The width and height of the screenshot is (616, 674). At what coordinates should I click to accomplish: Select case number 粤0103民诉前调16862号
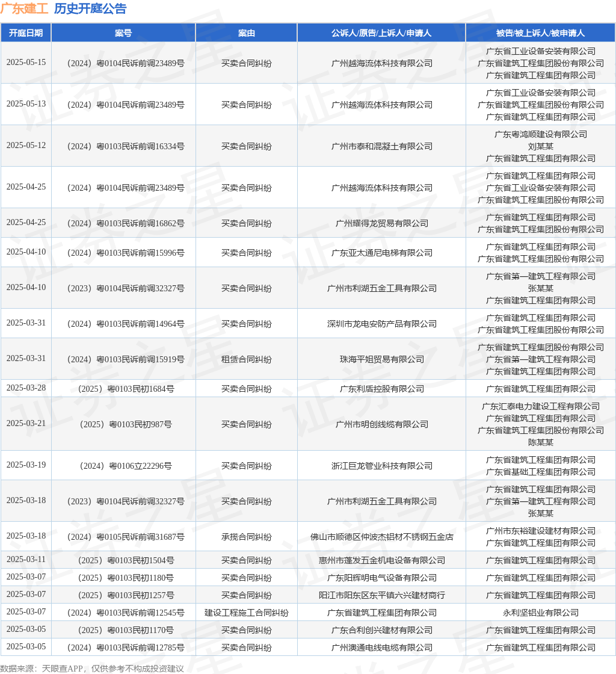pos(126,223)
